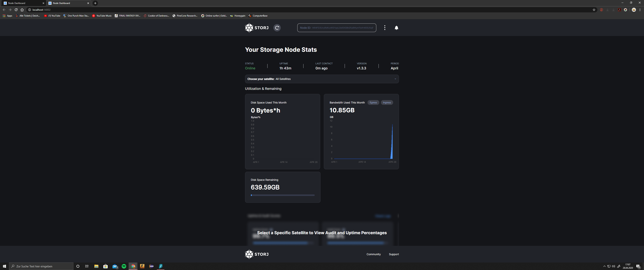Open the notifications bell
644x270 pixels.
click(396, 28)
